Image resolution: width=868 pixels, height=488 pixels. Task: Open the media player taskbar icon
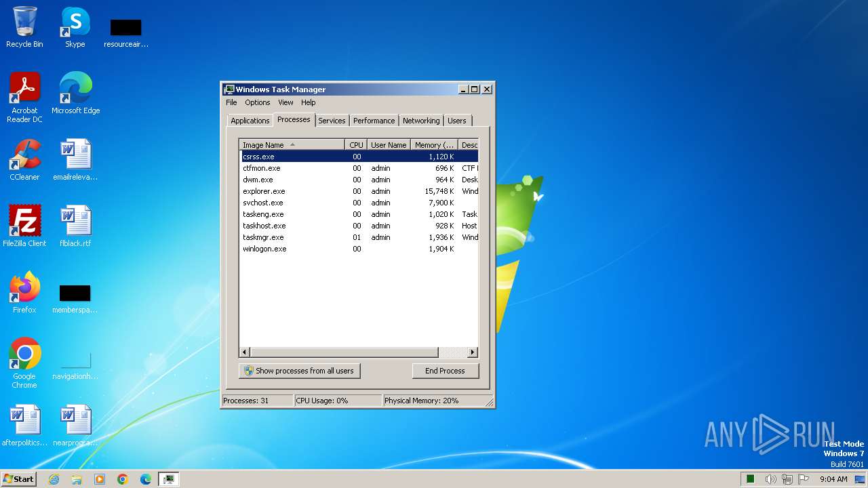tap(100, 479)
